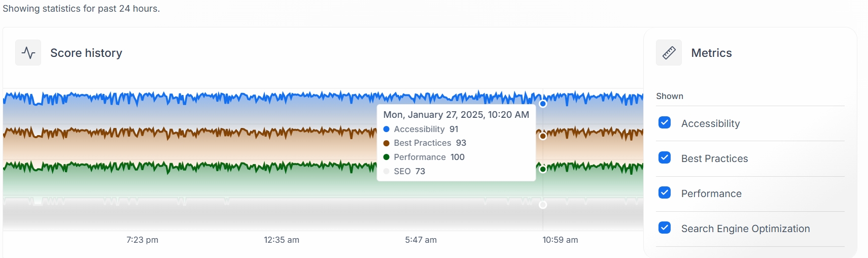This screenshot has width=868, height=258.
Task: Select the blue Accessibility point on chart
Action: point(543,104)
